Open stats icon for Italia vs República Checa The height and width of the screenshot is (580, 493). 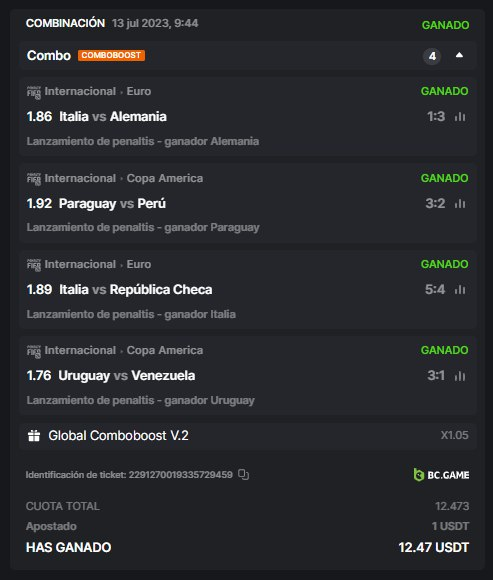[460, 290]
